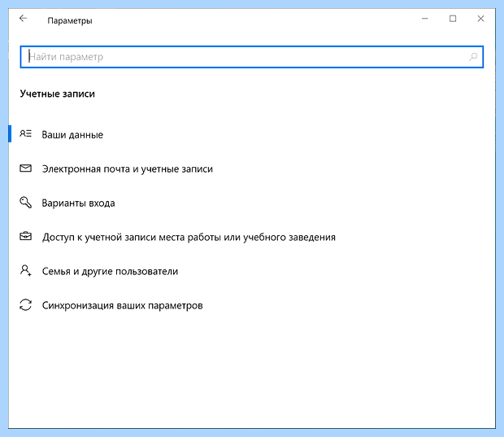Open Синхронизация ваших параметров
This screenshot has width=504, height=437.
pos(122,305)
